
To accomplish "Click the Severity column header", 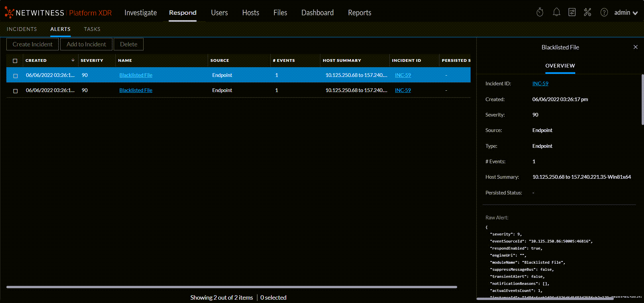I will click(x=92, y=60).
